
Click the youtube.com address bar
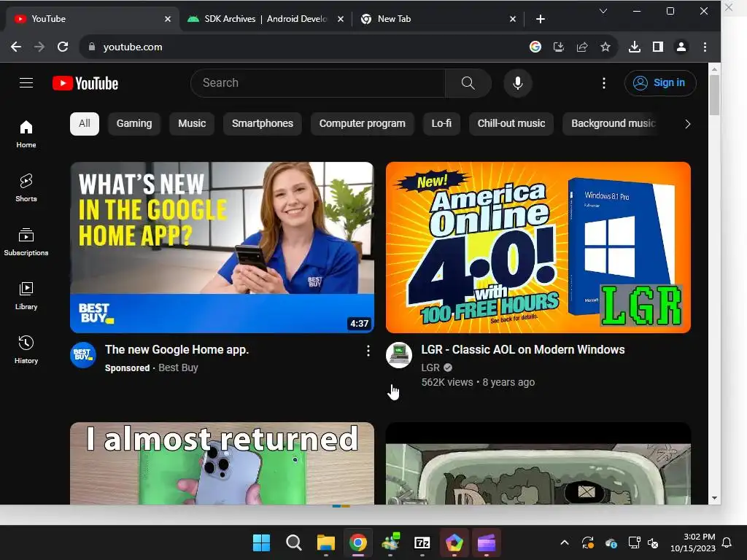305,47
